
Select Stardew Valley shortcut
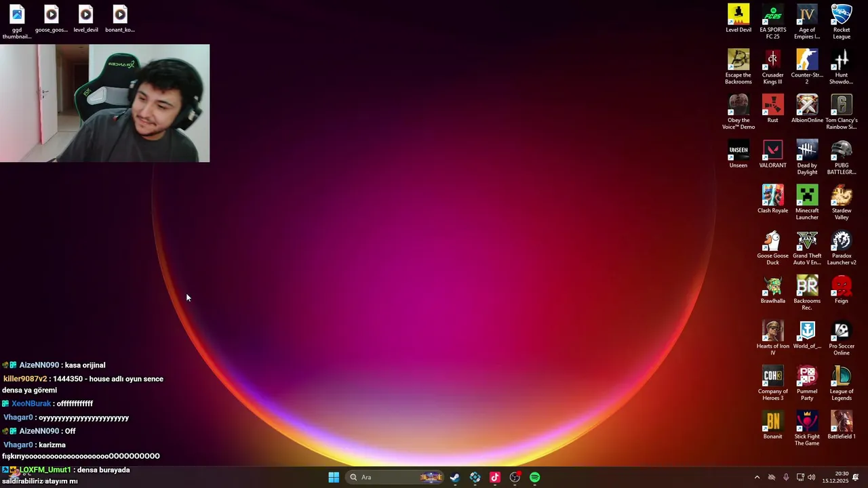tap(842, 202)
